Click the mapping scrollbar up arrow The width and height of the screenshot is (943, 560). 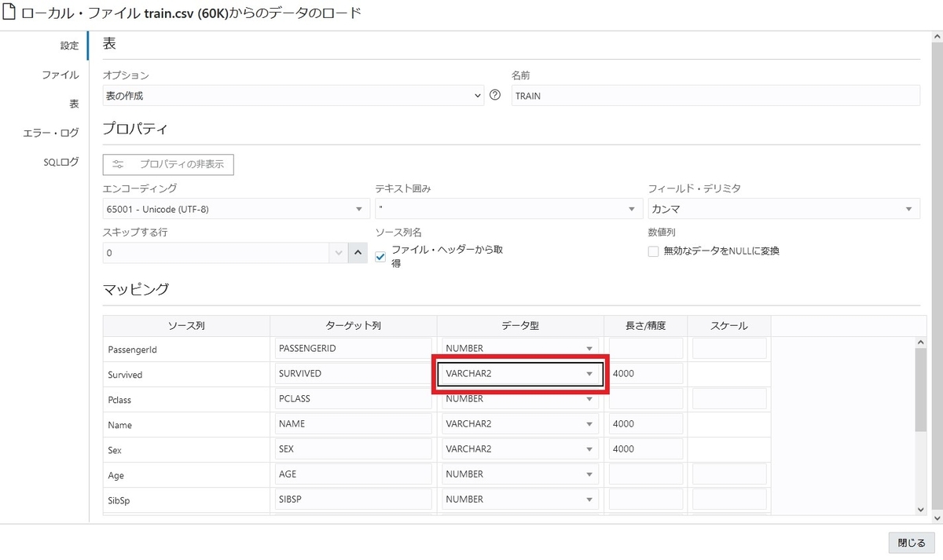pyautogui.click(x=922, y=342)
